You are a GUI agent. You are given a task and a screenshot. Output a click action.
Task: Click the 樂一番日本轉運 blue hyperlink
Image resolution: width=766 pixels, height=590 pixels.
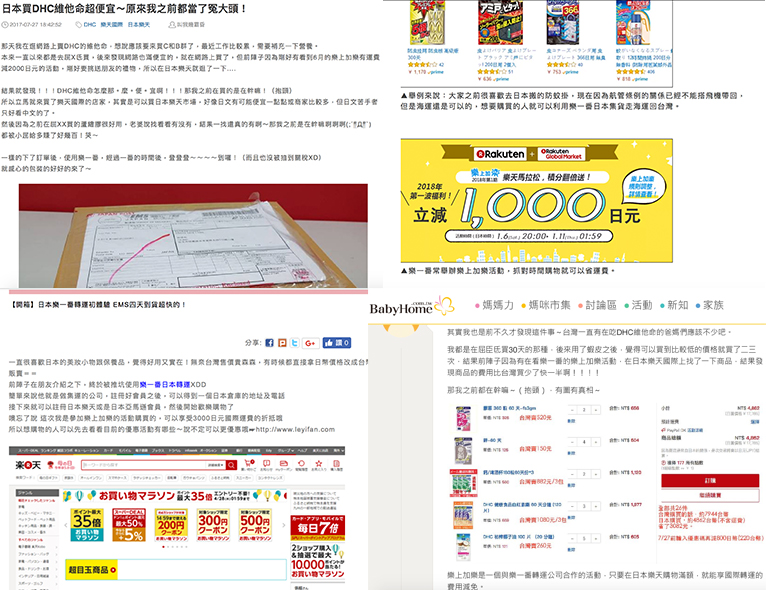pyautogui.click(x=165, y=384)
